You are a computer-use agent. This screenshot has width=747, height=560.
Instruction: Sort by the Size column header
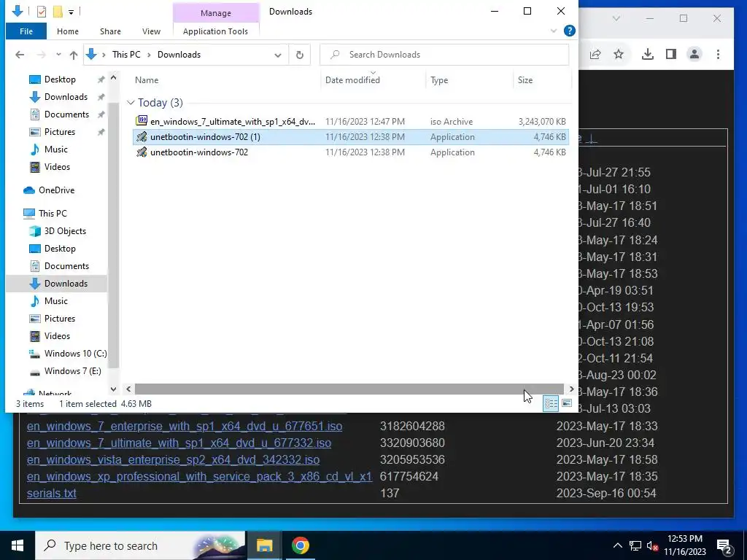[525, 80]
